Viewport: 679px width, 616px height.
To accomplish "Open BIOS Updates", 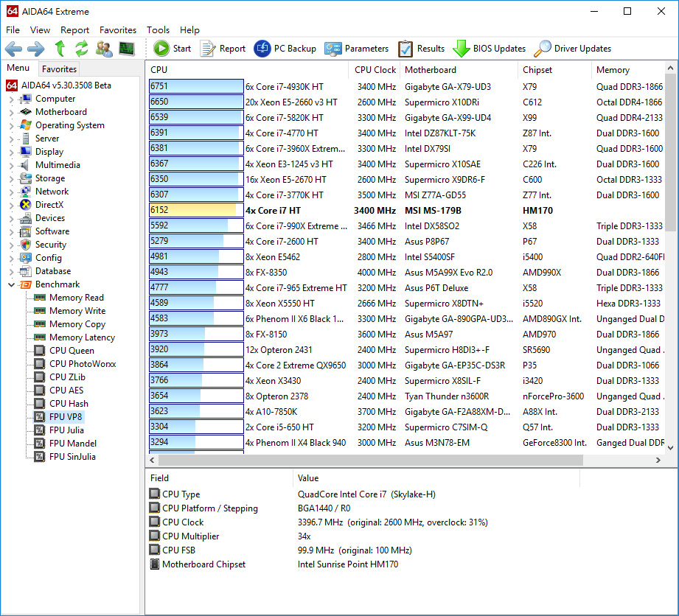I will click(x=490, y=49).
